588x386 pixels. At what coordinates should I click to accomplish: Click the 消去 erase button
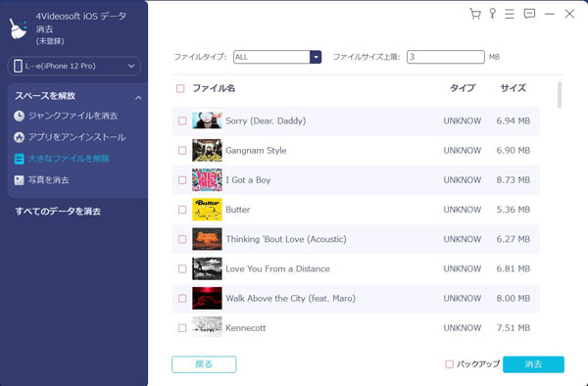click(x=533, y=364)
